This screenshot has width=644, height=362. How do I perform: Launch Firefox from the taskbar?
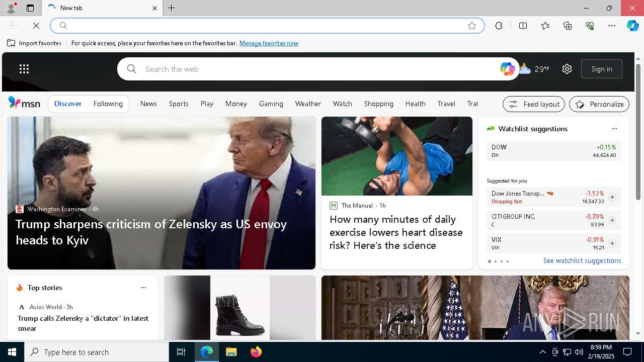coord(256,352)
